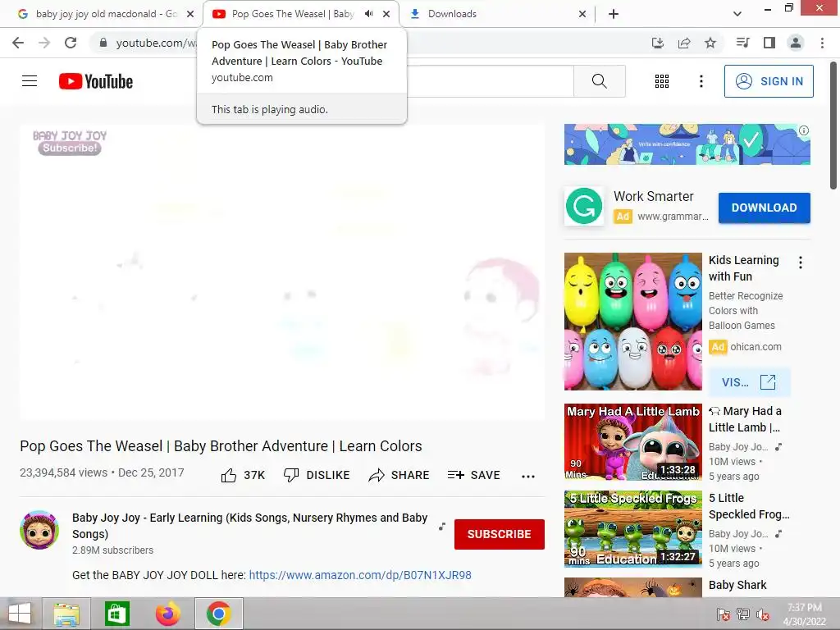The image size is (840, 630).
Task: Open Mary Had A Little Lamb thumbnail
Action: 632,442
